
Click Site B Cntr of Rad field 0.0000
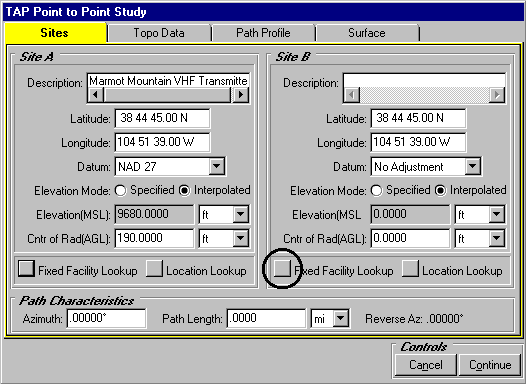point(410,238)
